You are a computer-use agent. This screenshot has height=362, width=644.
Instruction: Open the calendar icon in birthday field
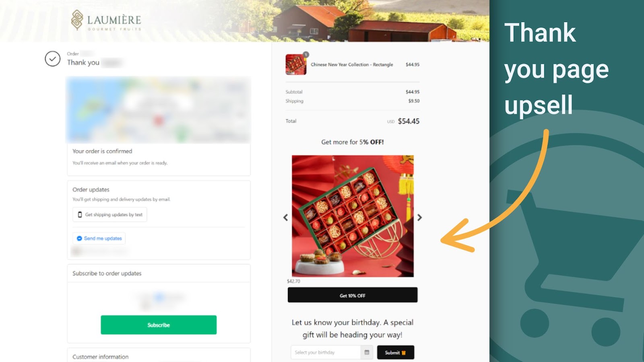(367, 352)
